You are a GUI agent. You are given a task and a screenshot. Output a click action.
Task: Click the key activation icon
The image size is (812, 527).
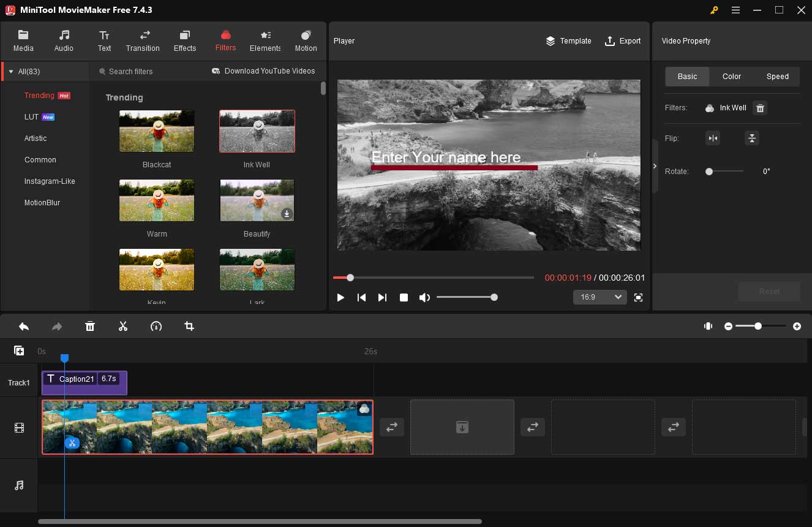tap(714, 10)
